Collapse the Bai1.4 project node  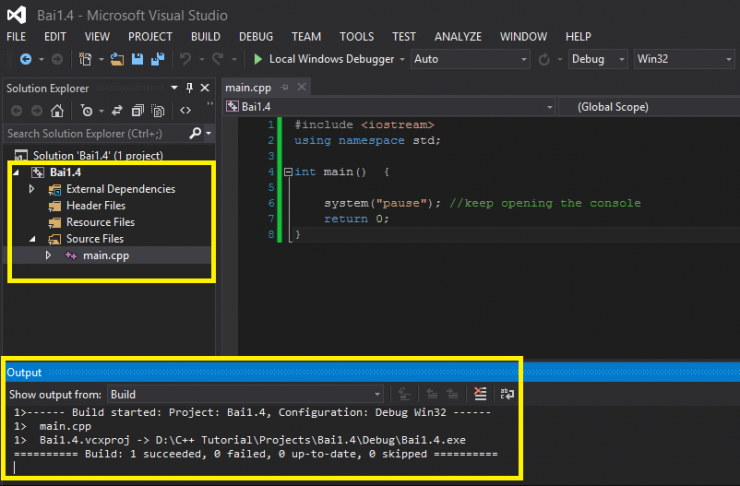tap(17, 173)
